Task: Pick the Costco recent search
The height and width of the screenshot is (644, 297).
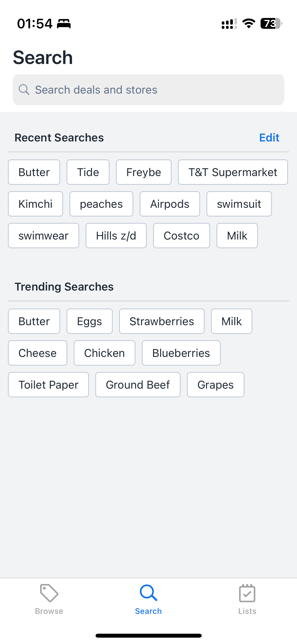Action: (182, 236)
